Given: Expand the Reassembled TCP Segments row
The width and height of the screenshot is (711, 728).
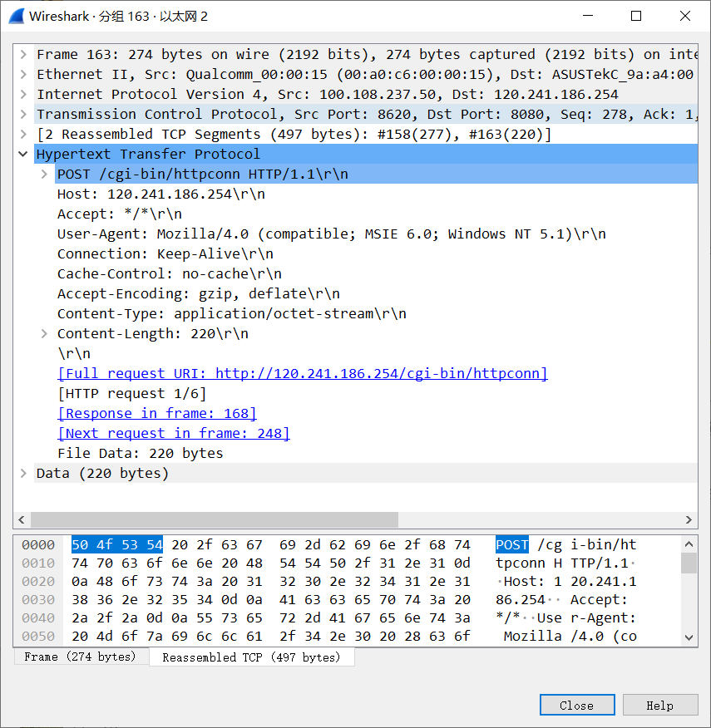Looking at the screenshot, I should (23, 134).
